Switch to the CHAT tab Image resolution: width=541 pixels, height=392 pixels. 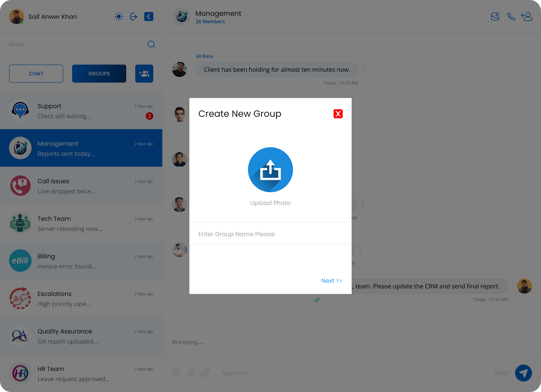(36, 74)
